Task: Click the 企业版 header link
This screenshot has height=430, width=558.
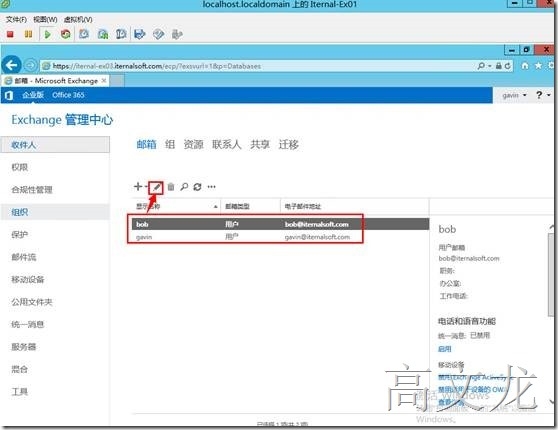Action: (x=33, y=95)
